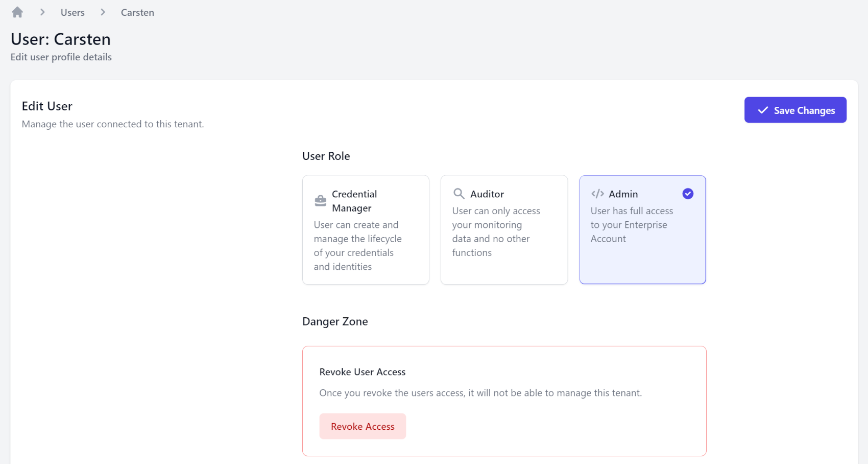Open the Users breadcrumb page

point(72,12)
